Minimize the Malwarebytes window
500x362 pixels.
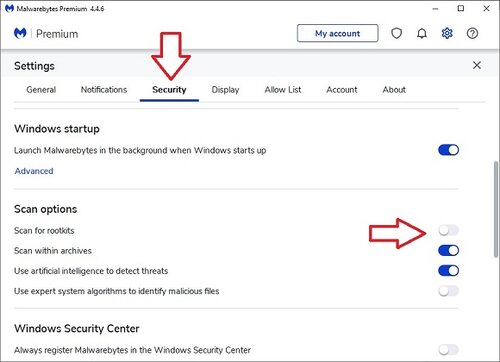point(435,9)
